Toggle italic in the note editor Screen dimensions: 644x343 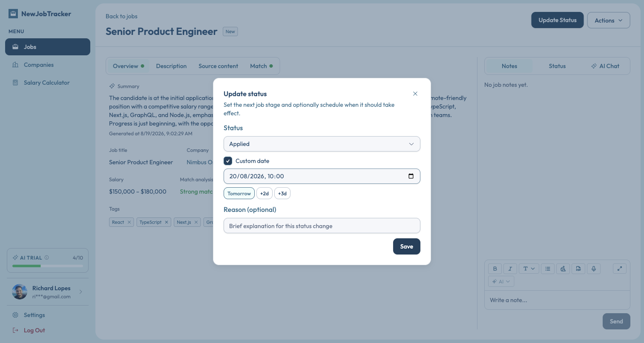click(x=510, y=269)
